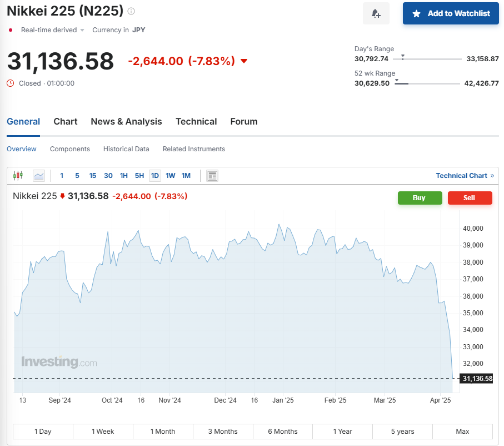
Task: Select the Related Instruments sub-tab
Action: point(194,149)
